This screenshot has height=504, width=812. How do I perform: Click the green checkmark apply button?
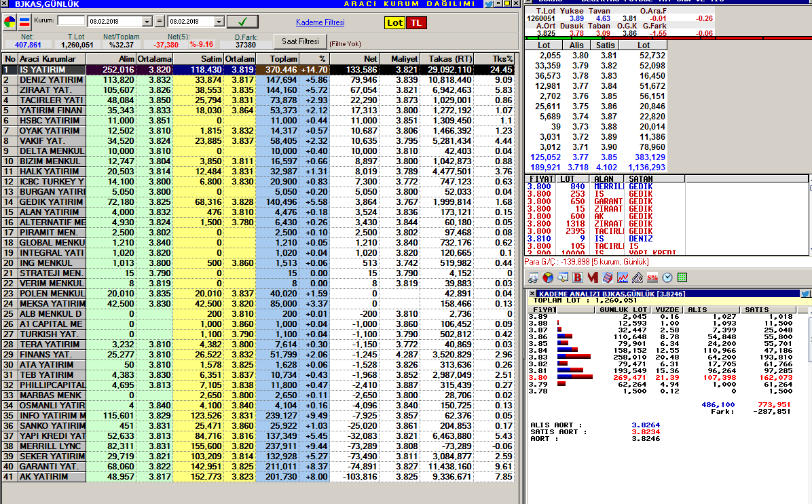click(242, 22)
